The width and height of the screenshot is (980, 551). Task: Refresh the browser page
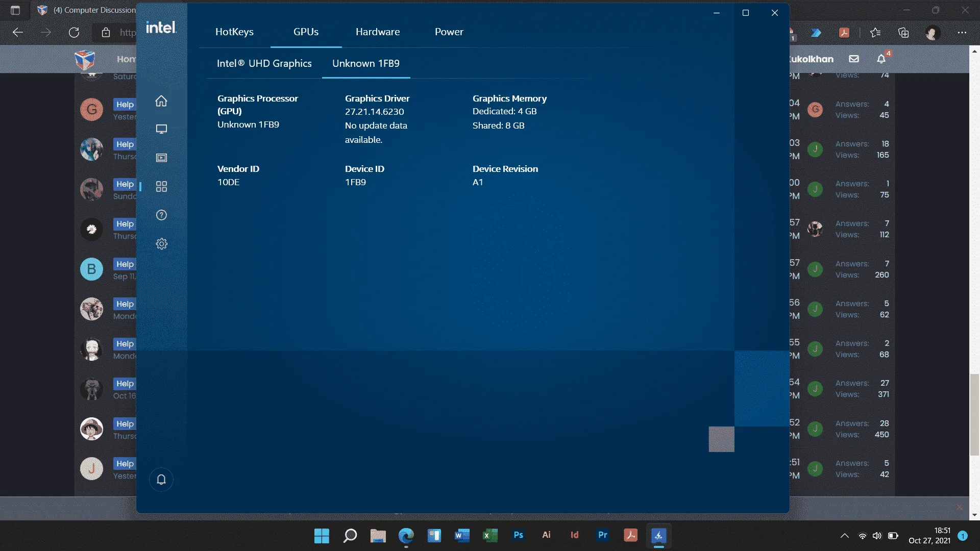click(74, 33)
